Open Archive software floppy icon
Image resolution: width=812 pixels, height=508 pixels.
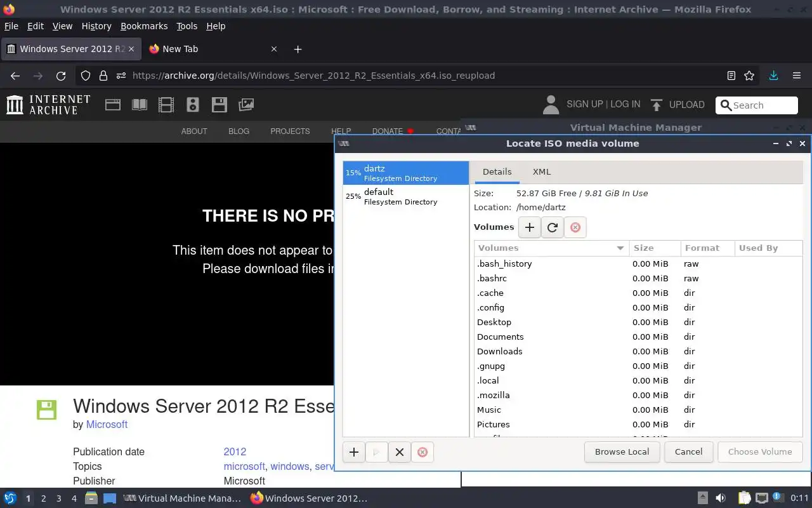click(x=219, y=105)
